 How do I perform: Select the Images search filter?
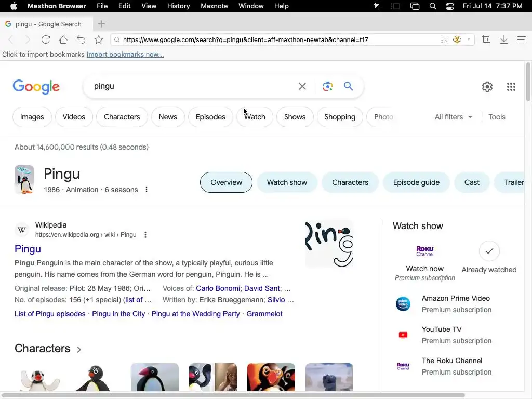pos(32,117)
